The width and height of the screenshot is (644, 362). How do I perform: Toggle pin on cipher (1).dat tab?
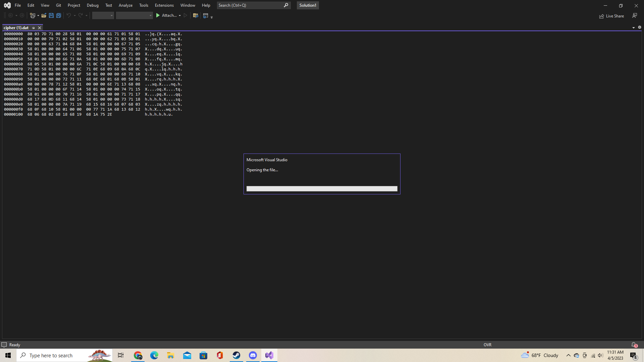tap(34, 28)
